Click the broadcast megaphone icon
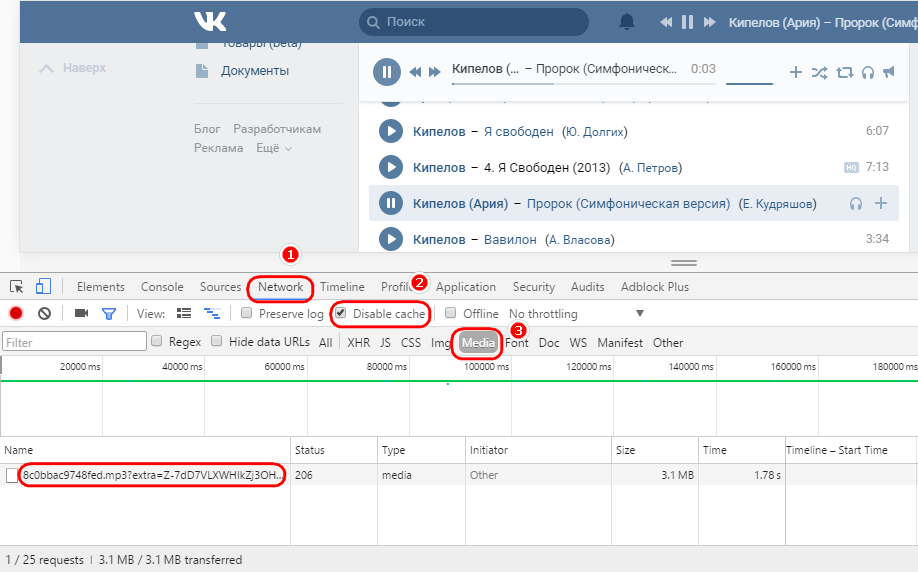The height and width of the screenshot is (572, 918). click(x=889, y=72)
